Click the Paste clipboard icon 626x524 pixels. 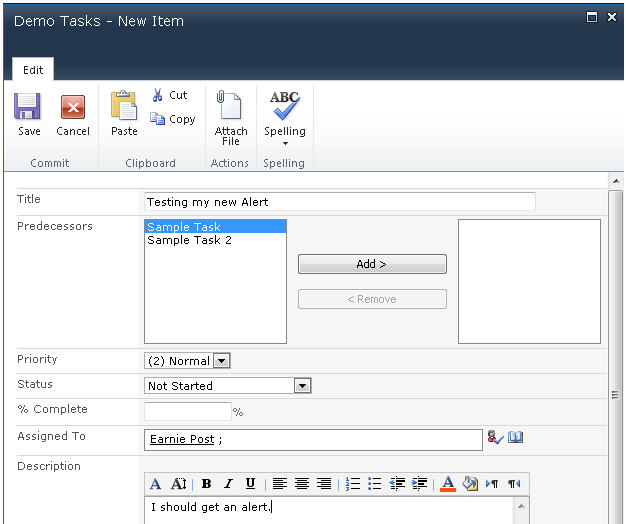click(x=124, y=106)
